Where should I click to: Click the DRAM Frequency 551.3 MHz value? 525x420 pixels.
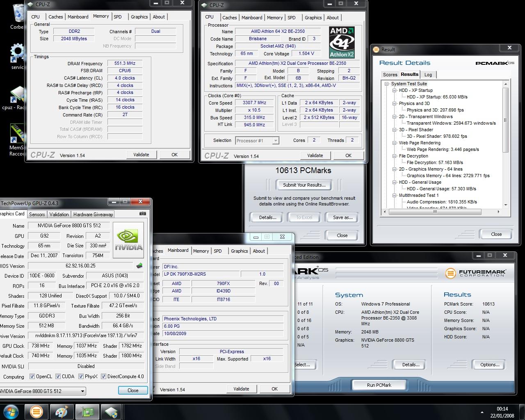tap(125, 63)
